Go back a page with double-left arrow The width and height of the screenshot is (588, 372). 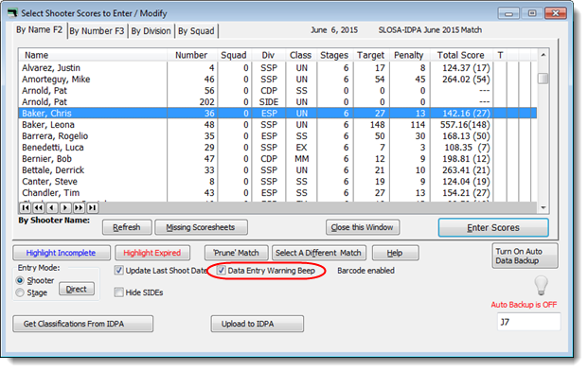point(39,207)
